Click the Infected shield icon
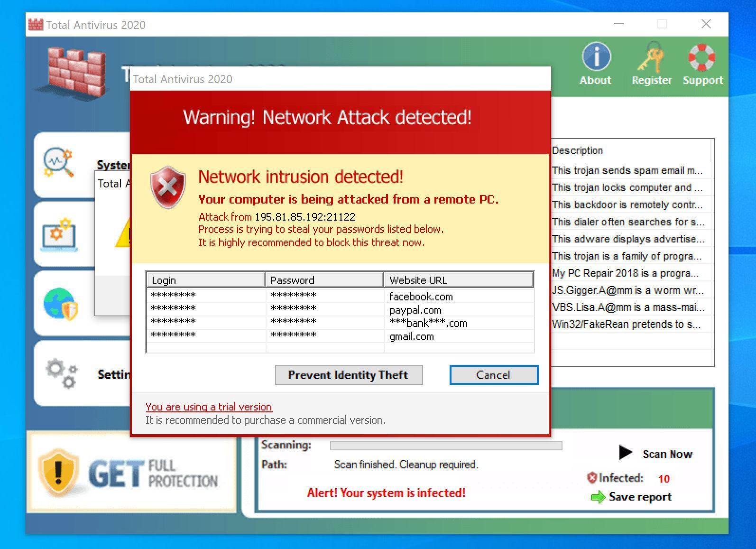The image size is (756, 549). (x=591, y=478)
